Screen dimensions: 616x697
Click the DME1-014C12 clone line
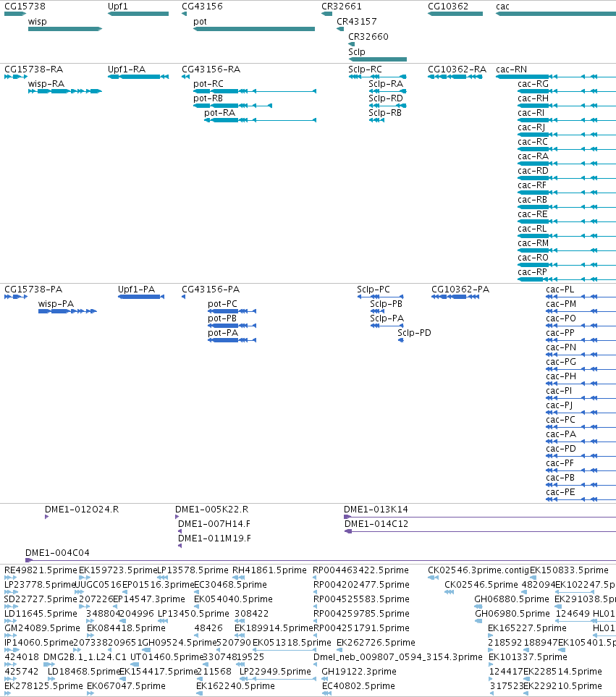pyautogui.click(x=481, y=531)
